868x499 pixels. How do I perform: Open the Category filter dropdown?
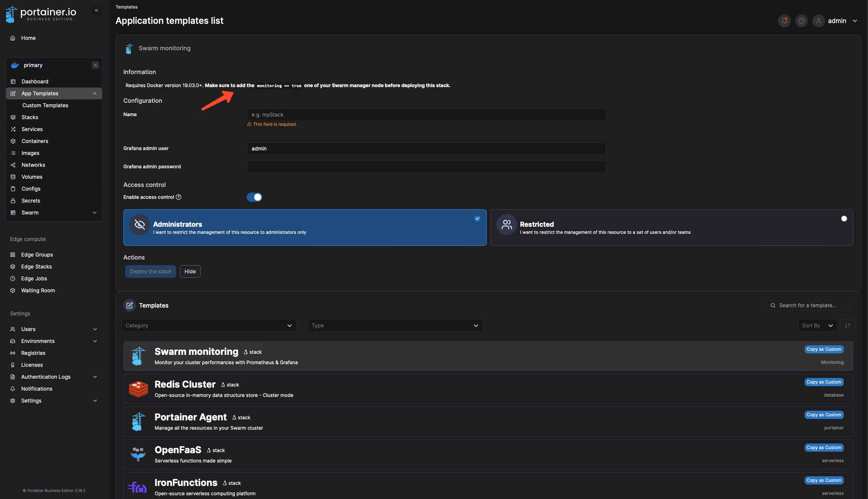(209, 325)
